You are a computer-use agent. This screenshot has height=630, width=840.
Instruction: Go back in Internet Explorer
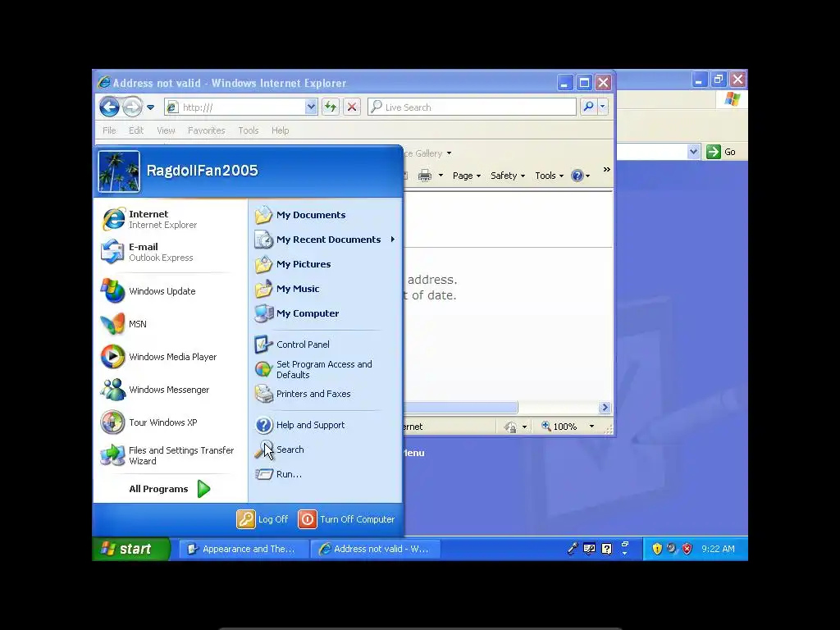pyautogui.click(x=109, y=107)
